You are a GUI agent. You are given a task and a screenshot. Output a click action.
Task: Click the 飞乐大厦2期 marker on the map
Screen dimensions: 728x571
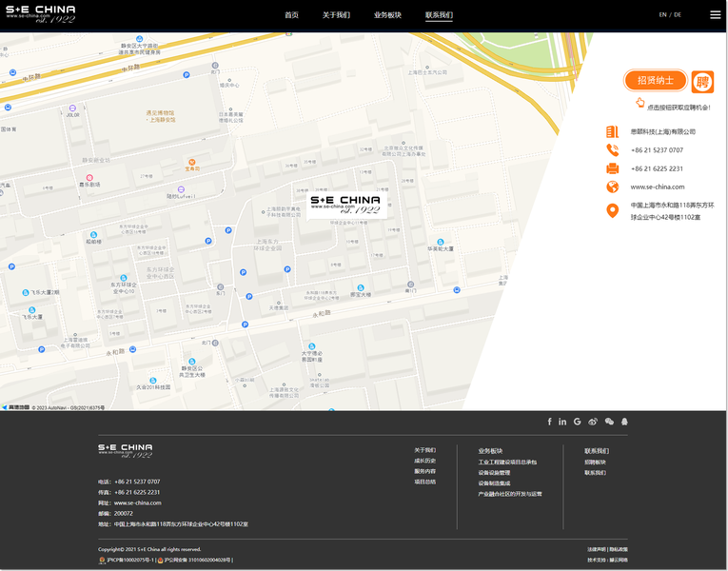(26, 292)
